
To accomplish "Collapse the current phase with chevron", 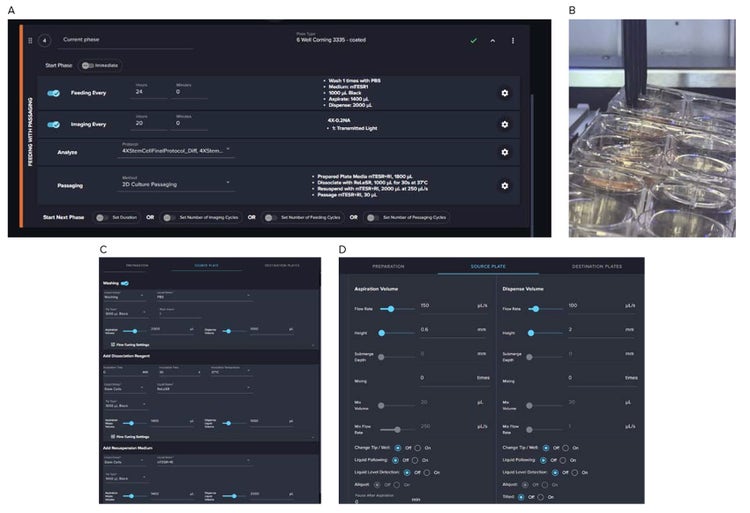I will (x=492, y=41).
